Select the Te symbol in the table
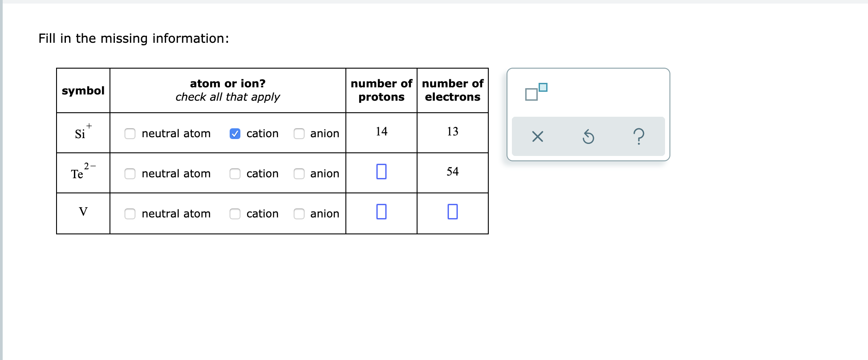Viewport: 868px width, 360px height. pyautogui.click(x=83, y=172)
